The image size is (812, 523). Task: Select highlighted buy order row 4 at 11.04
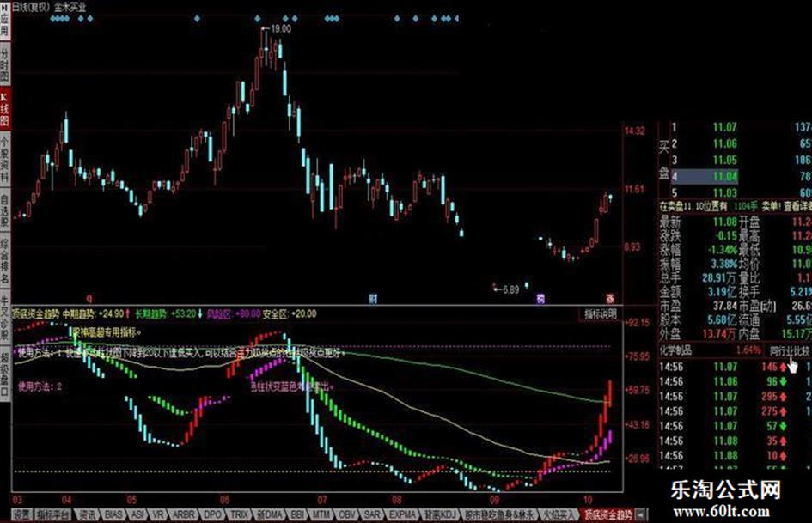(741, 177)
